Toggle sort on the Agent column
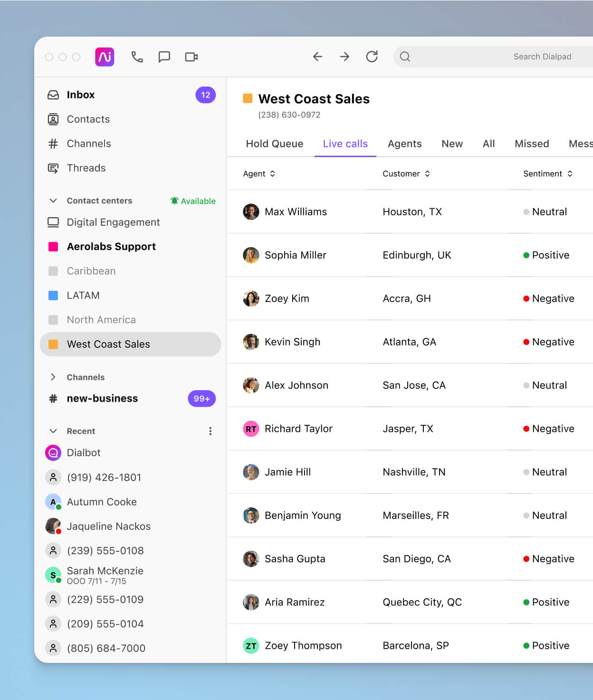Image resolution: width=593 pixels, height=700 pixels. 273,173
